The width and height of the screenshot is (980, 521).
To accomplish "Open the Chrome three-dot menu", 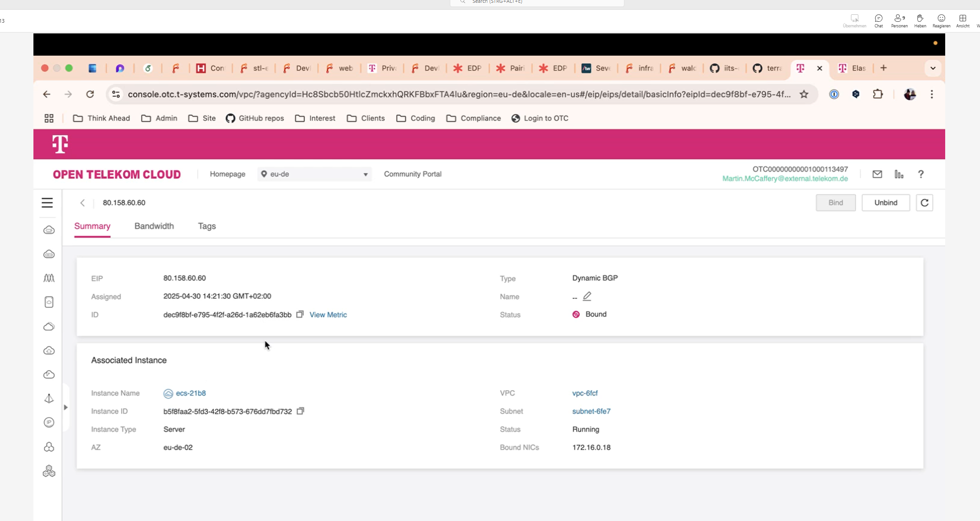I will tap(932, 94).
